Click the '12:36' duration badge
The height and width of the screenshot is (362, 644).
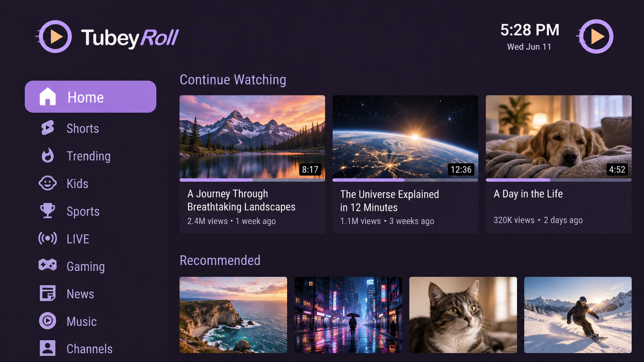click(461, 170)
